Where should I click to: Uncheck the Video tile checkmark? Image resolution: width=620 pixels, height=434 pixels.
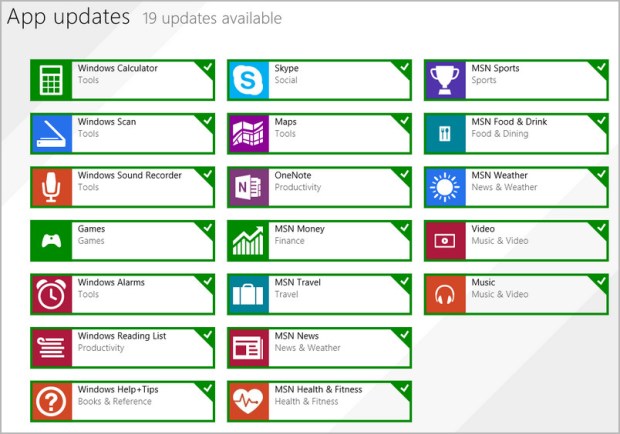point(601,227)
